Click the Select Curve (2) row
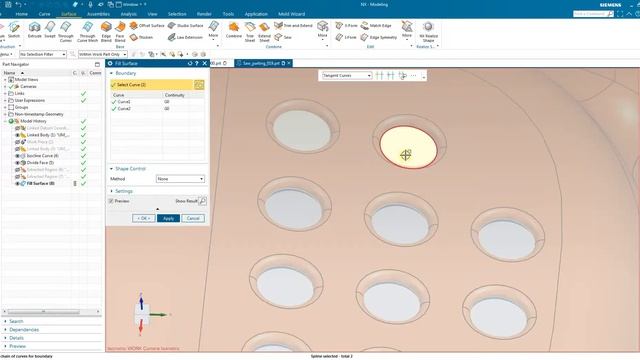This screenshot has width=640, height=360. [x=151, y=84]
